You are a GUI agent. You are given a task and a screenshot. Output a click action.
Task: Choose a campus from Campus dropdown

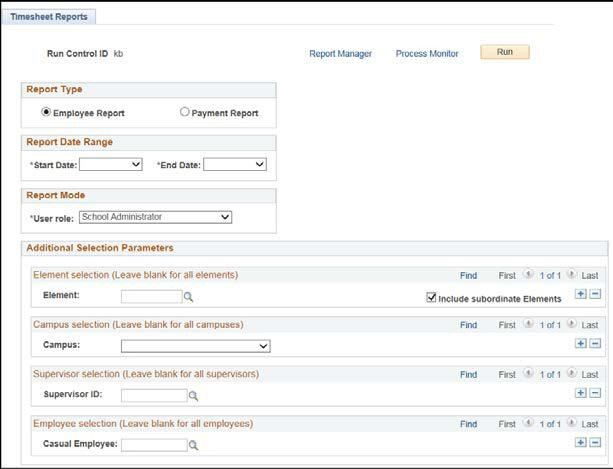[195, 346]
